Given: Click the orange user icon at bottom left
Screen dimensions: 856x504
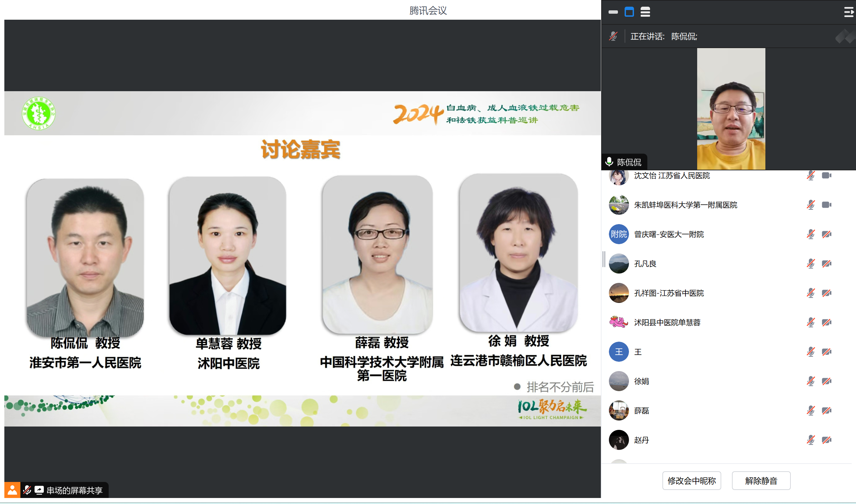Looking at the screenshot, I should click(x=12, y=490).
